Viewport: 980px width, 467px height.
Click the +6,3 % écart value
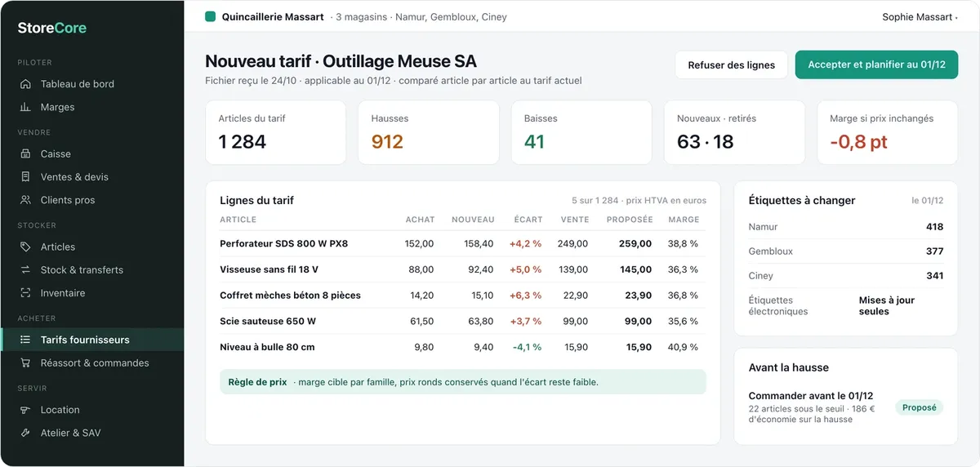coord(525,296)
